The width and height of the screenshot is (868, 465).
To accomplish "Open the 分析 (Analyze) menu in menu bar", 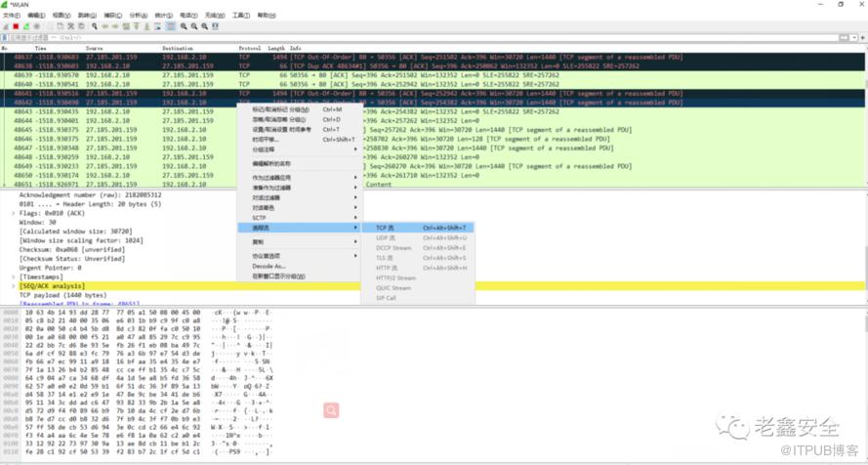I will point(138,16).
